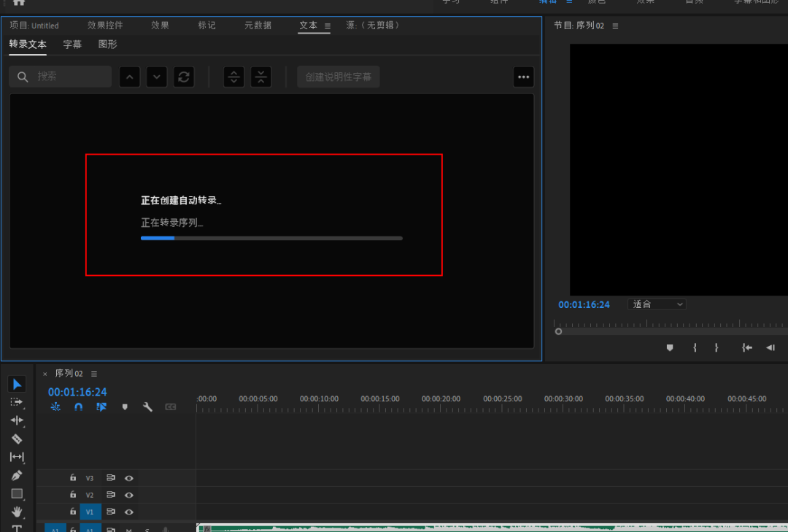Toggle nest sequence insert mode icon
Viewport: 788px width, 532px height.
click(x=55, y=406)
